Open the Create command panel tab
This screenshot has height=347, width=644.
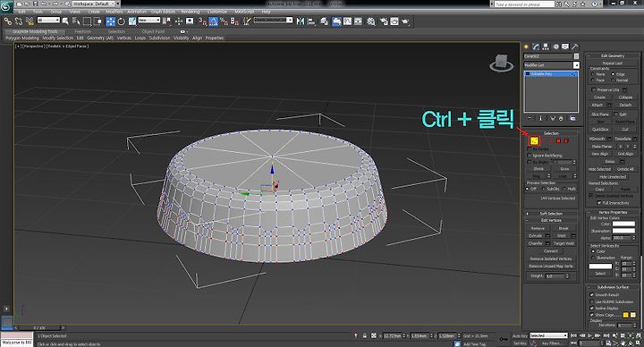527,47
